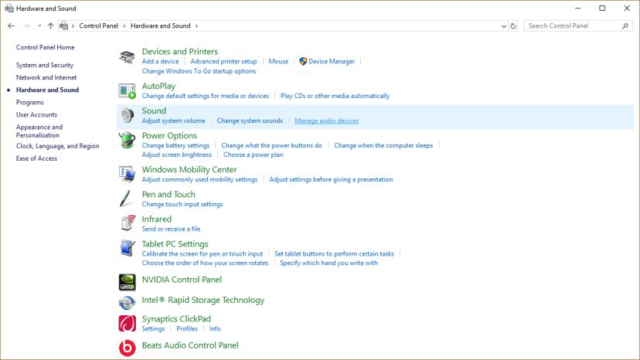This screenshot has width=640, height=360.
Task: Click Choose a power plan
Action: click(x=253, y=155)
